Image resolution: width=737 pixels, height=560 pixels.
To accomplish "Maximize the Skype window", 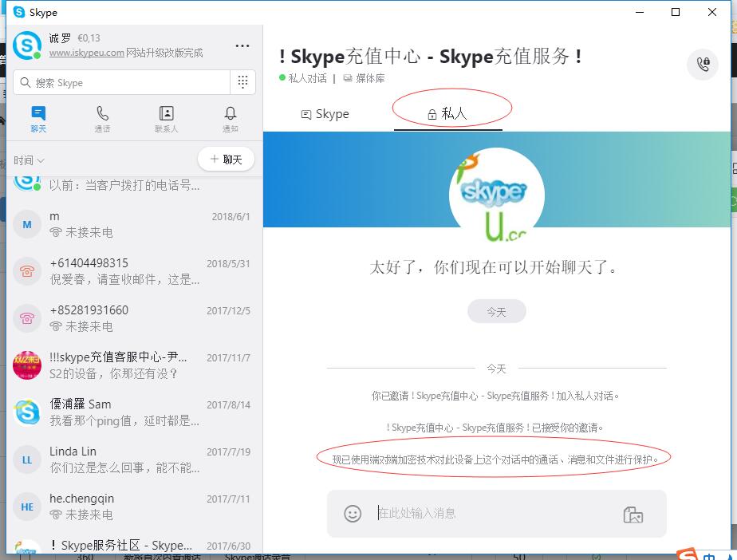I will pos(676,12).
